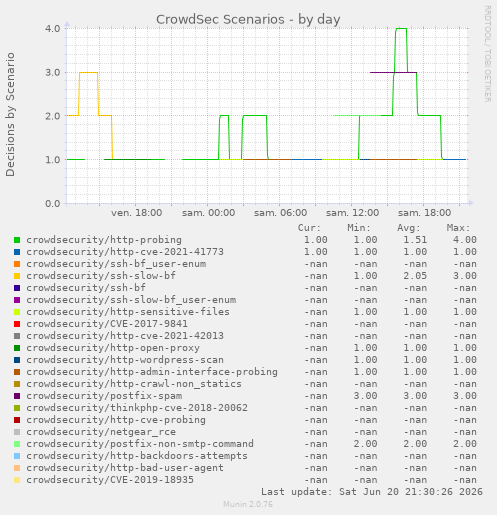This screenshot has height=515, width=497.
Task: Click the Munin 2.0.76 version footer
Action: pyautogui.click(x=248, y=504)
